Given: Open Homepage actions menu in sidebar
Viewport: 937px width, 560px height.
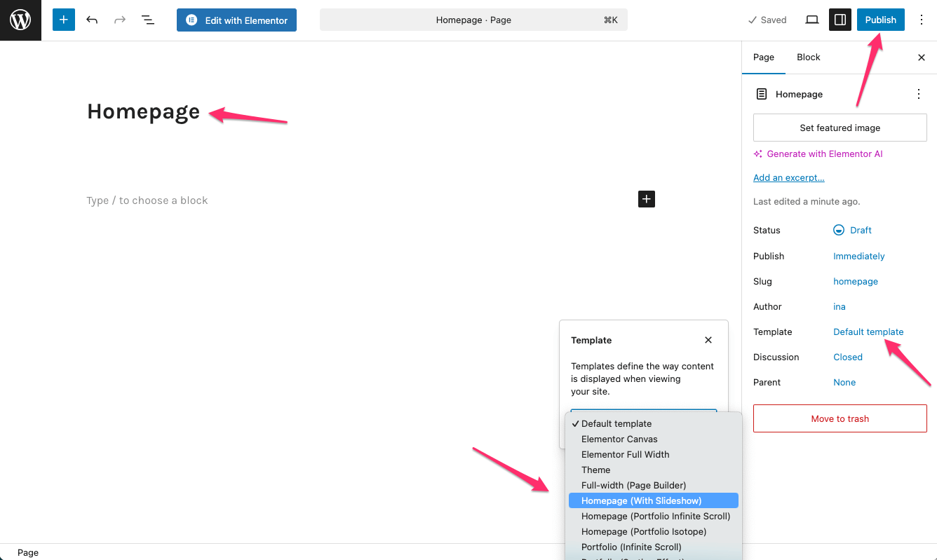Looking at the screenshot, I should [x=919, y=94].
